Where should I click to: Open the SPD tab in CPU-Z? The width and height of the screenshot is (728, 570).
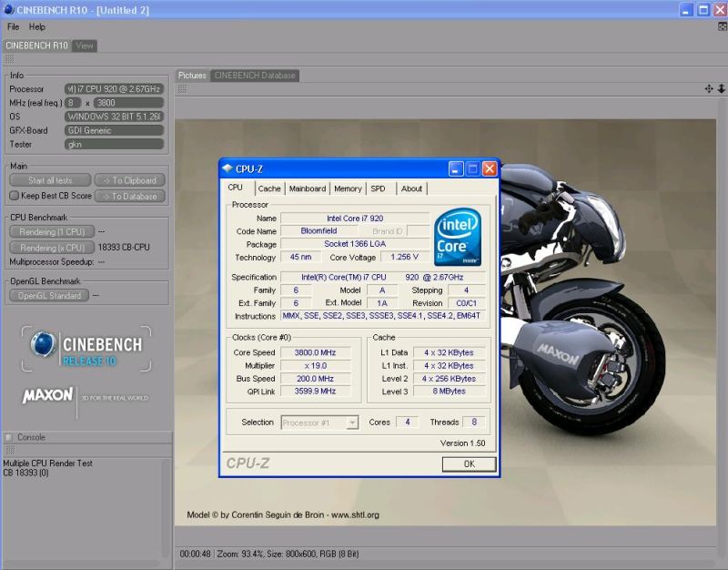[x=378, y=188]
